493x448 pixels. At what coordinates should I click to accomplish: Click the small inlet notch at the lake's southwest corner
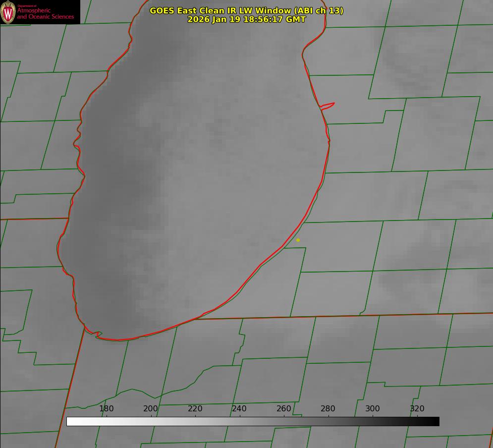pos(98,335)
